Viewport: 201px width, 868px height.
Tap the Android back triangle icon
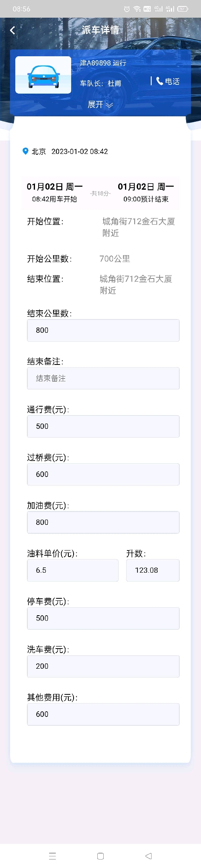point(148,856)
